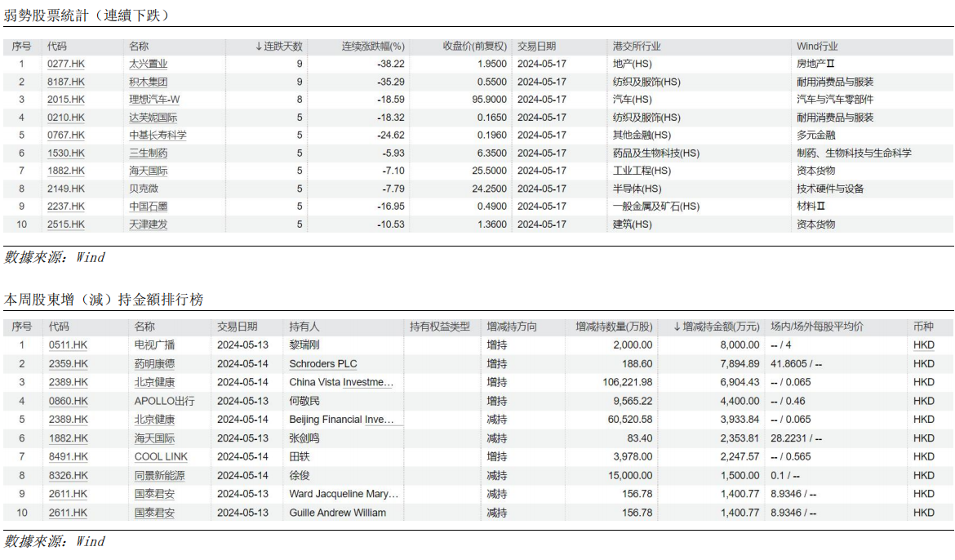Click the 连续涨跌幅(%) column header

[x=373, y=47]
